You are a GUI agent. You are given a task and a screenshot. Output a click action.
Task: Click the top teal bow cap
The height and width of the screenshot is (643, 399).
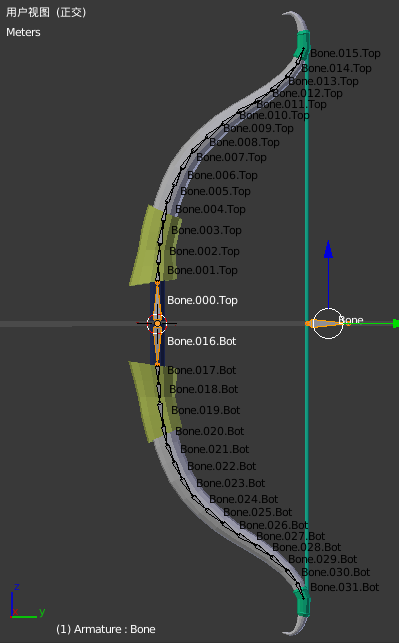pyautogui.click(x=302, y=43)
